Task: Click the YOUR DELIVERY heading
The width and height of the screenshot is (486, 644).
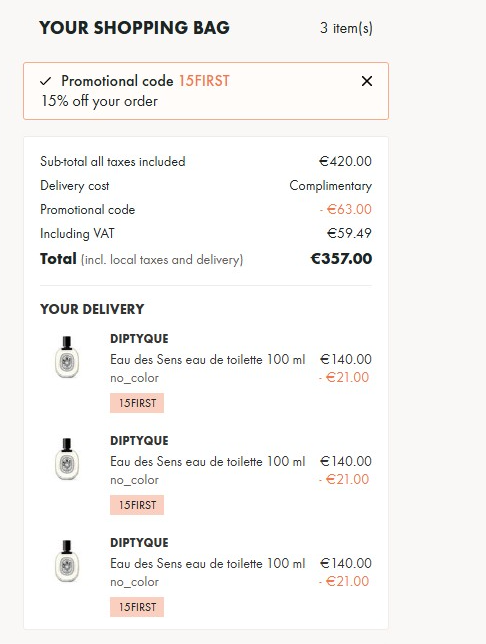Action: [x=92, y=309]
